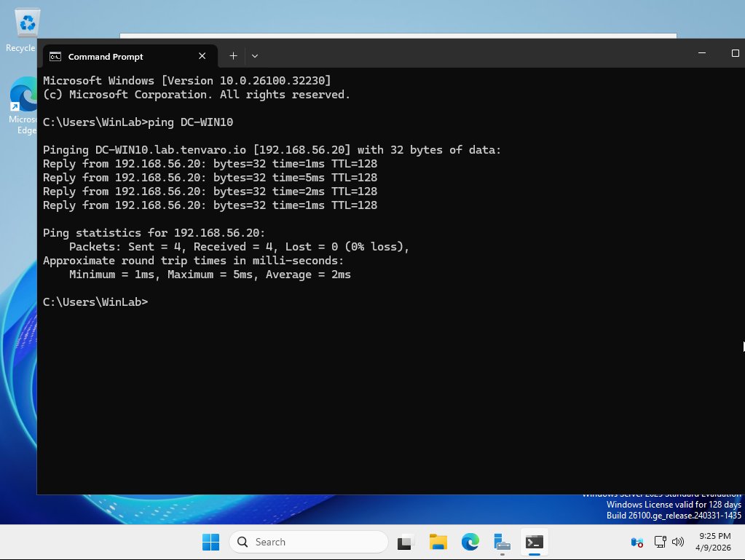Click 'Approximate round trip times' line
This screenshot has height=560, width=745.
point(193,260)
